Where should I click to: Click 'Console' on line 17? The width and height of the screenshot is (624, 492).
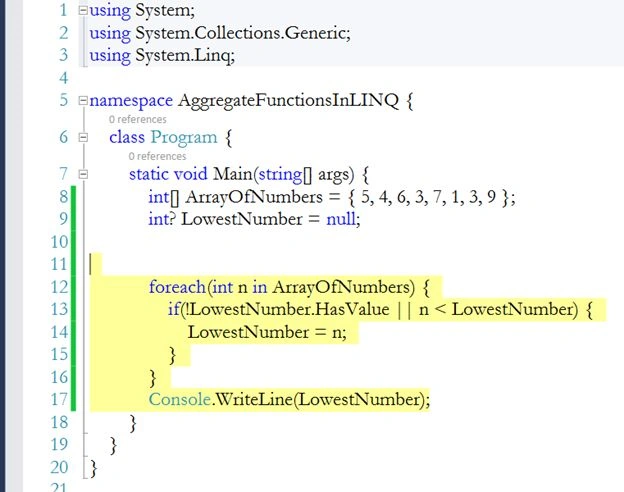click(180, 399)
